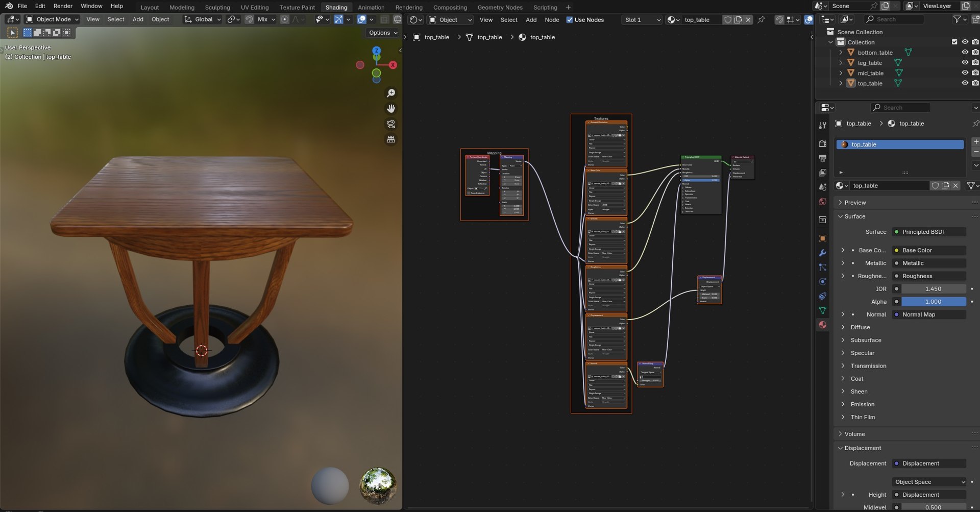Toggle the camera view gizmo
Image resolution: width=980 pixels, height=512 pixels.
pyautogui.click(x=391, y=124)
